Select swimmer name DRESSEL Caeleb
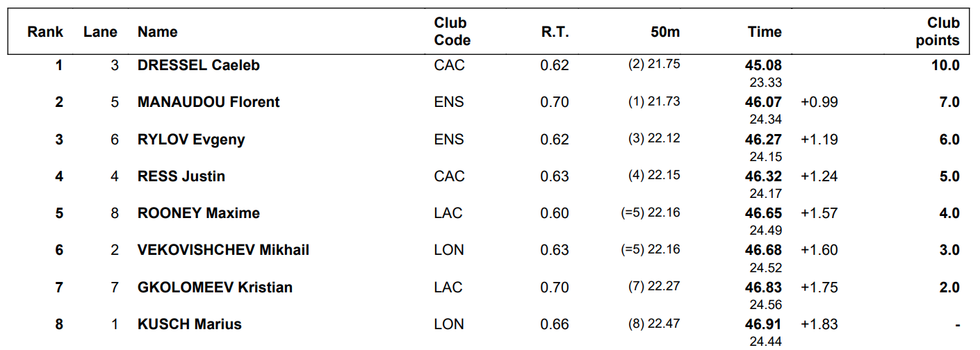The height and width of the screenshot is (350, 980). pyautogui.click(x=198, y=65)
